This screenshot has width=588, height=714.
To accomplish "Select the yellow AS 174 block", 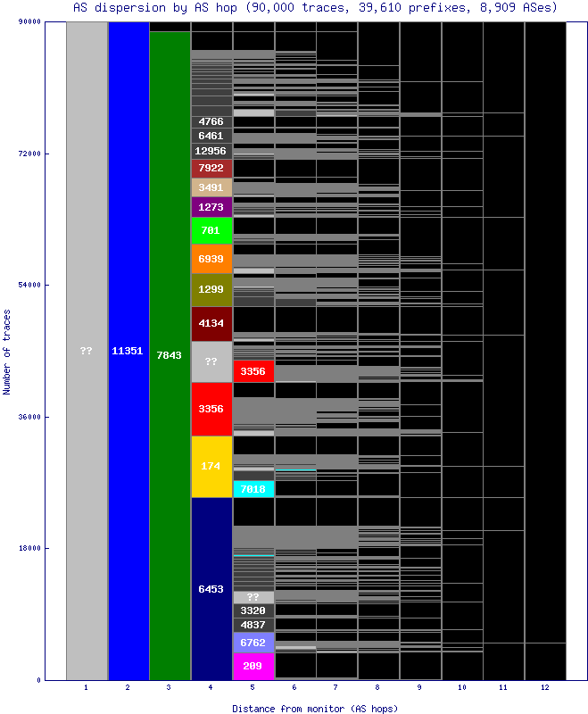I will point(211,466).
